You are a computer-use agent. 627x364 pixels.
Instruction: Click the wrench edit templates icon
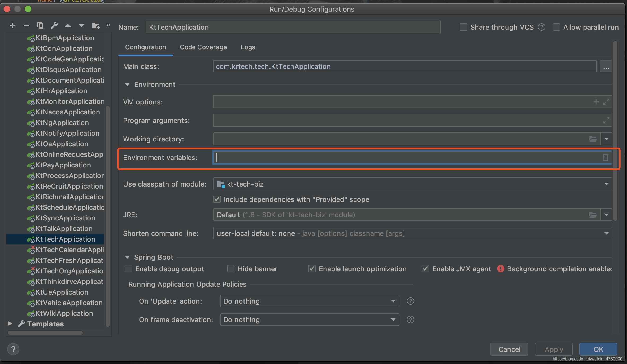[54, 25]
